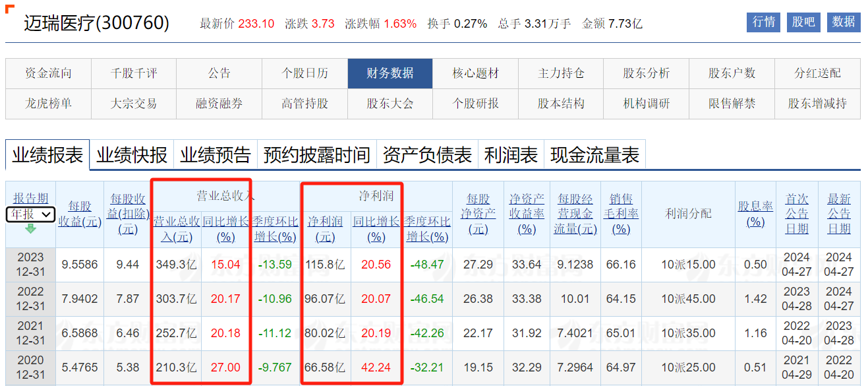Sort by 最新公告日期 column header
This screenshot has width=868, height=386.
[x=839, y=214]
